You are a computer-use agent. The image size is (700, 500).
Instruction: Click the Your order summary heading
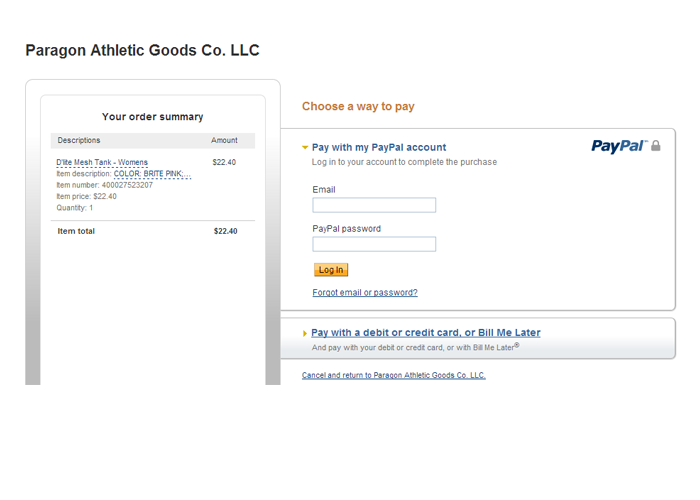[x=152, y=117]
